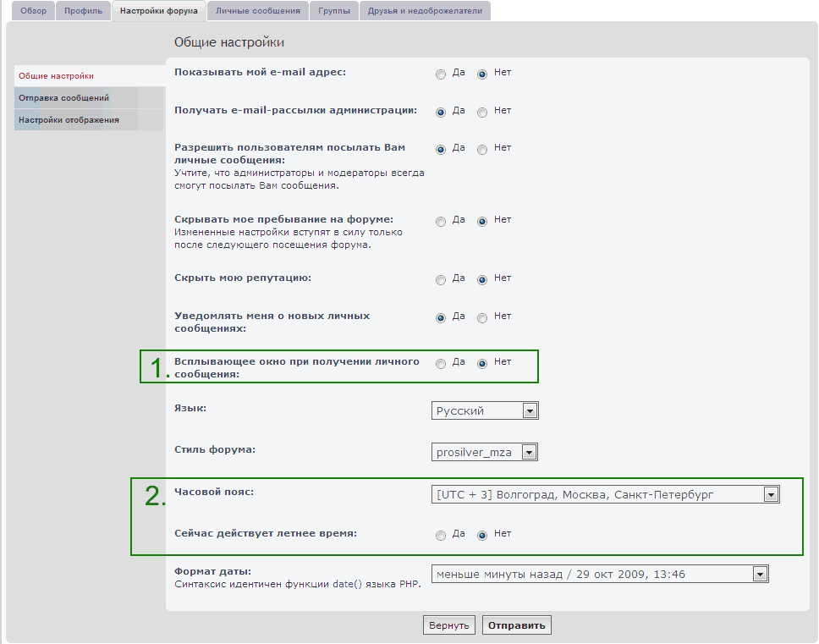
Task: Open Отправка сообщений in the sidebar
Action: (63, 98)
